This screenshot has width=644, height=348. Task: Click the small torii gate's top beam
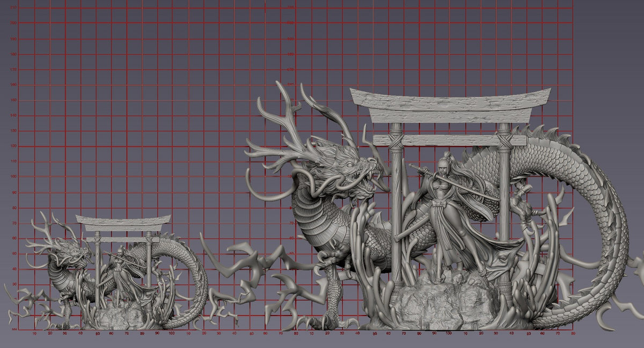[123, 223]
